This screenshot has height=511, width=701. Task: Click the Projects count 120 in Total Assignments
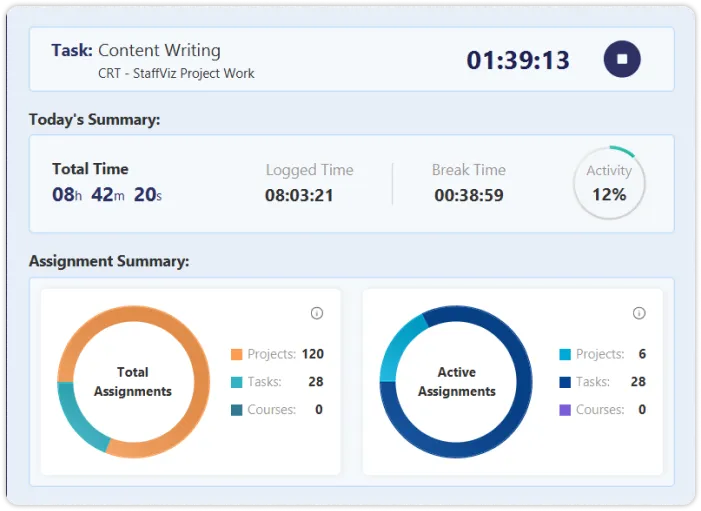tap(313, 354)
